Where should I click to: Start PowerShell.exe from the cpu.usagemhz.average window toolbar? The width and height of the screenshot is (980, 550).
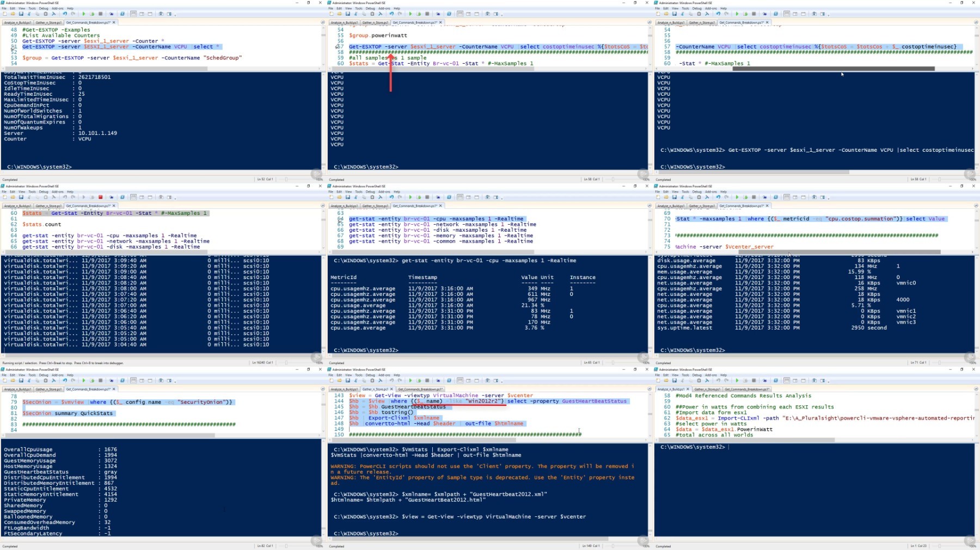coord(449,197)
